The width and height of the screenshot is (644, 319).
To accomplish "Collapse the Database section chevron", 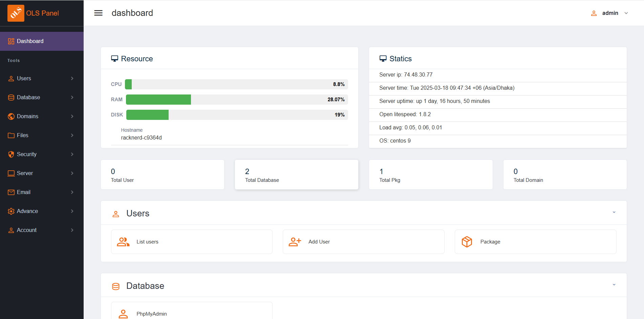I will point(614,285).
